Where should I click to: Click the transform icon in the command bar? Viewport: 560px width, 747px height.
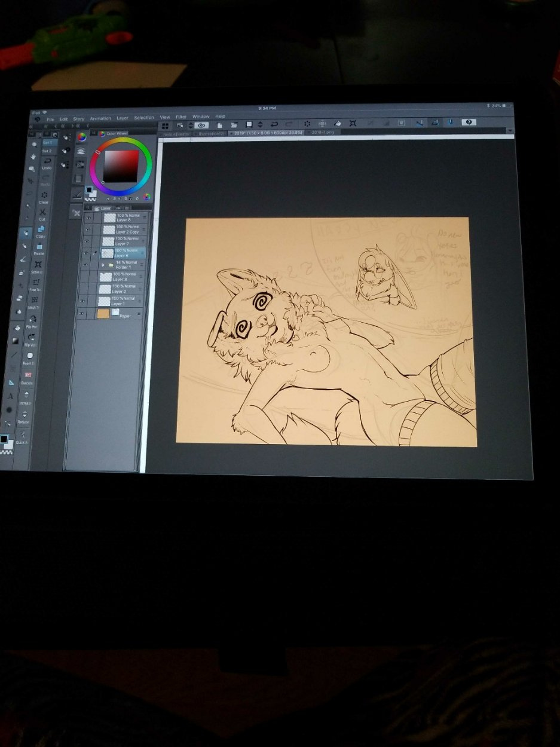pyautogui.click(x=353, y=123)
